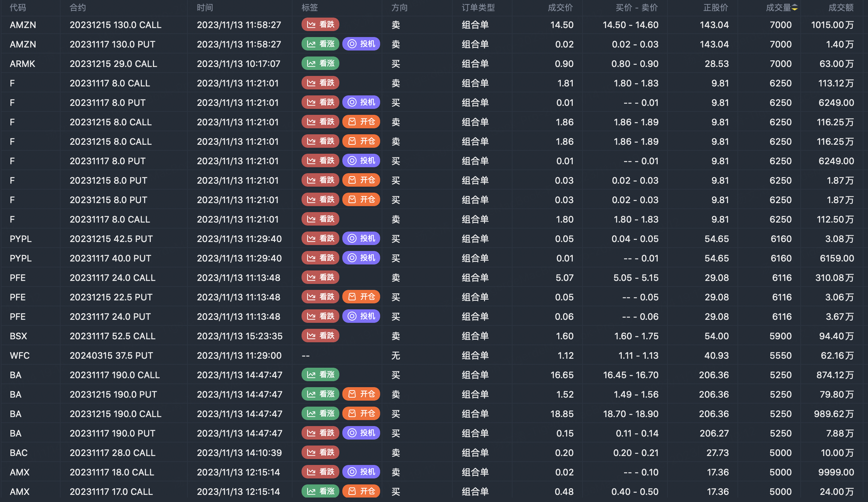Select the WFC ticker cell
The width and height of the screenshot is (868, 502).
(x=20, y=355)
